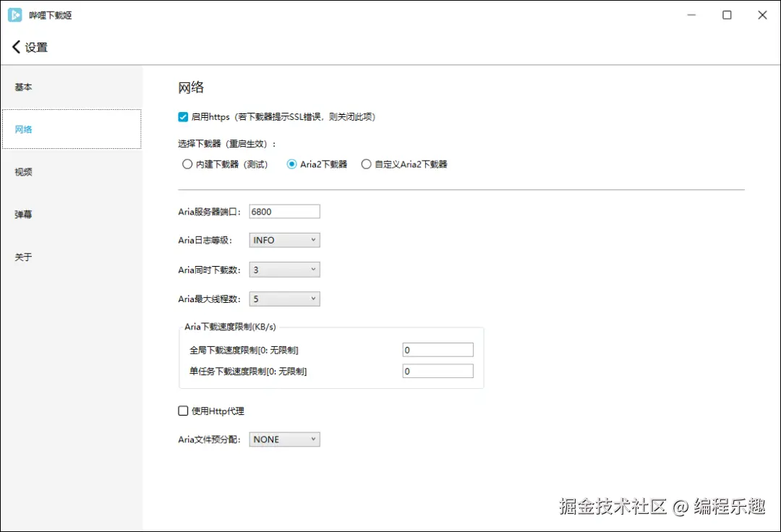Open the Aria文件预分配 dropdown showing NONE

(x=284, y=439)
